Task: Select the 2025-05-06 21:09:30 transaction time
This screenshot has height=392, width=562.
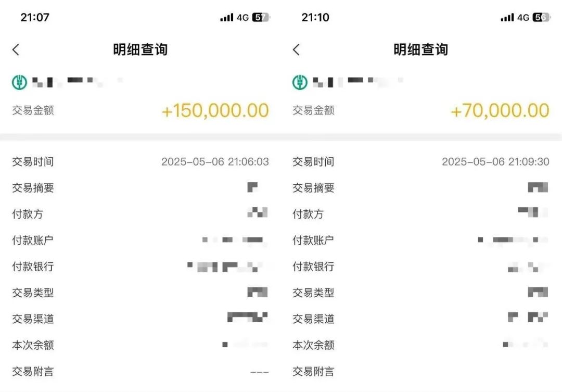Action: [x=495, y=161]
